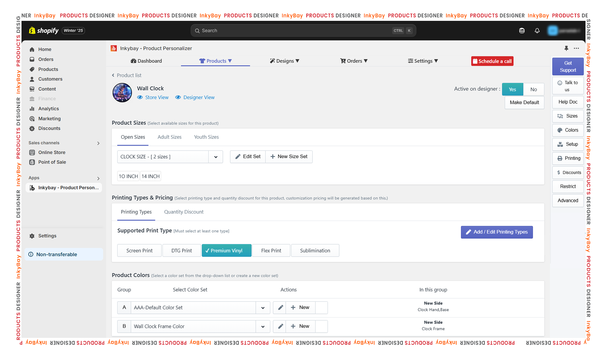Pin the Inkybay app using the pin icon
This screenshot has width=607, height=364.
pyautogui.click(x=566, y=48)
